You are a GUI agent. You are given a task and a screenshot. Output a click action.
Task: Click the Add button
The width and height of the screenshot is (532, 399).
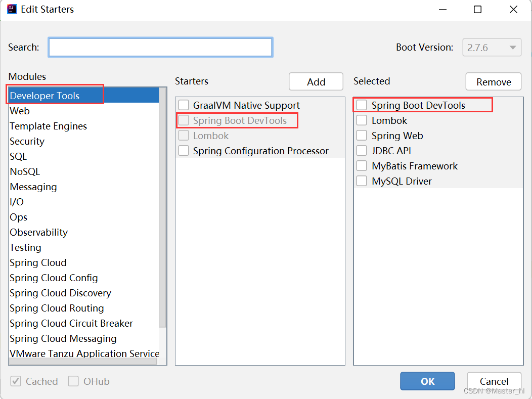316,82
